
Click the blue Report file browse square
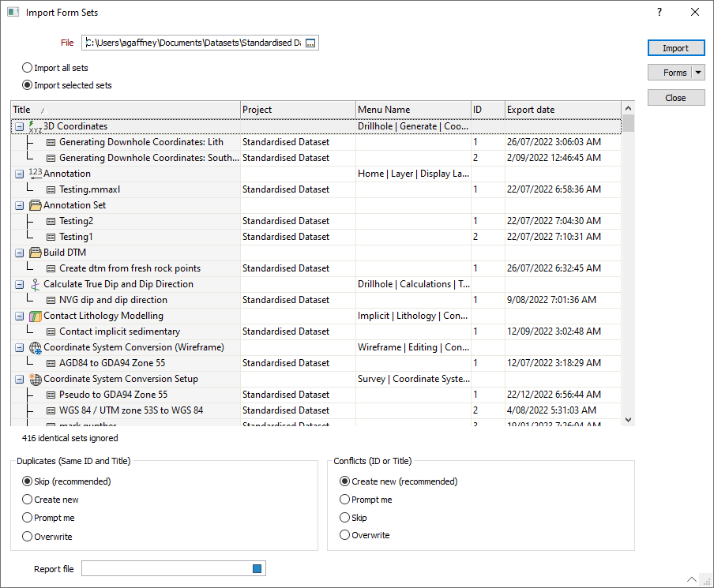(257, 569)
